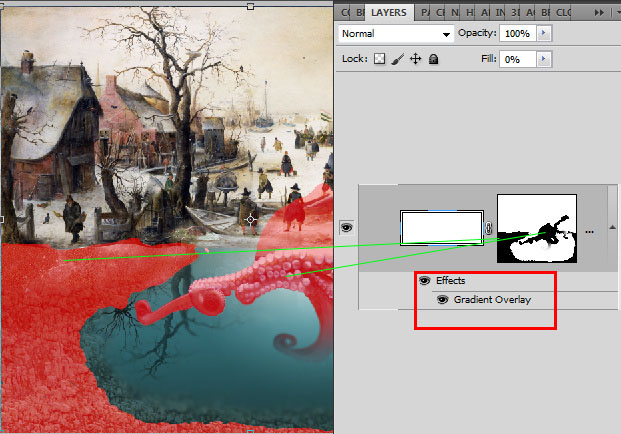Click the layers list scroll-up arrow
The width and height of the screenshot is (621, 434).
612,227
